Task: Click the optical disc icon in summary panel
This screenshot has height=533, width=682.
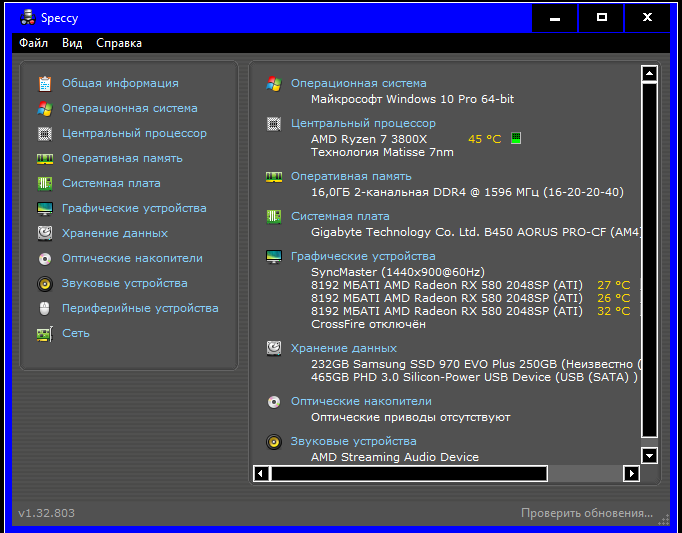Action: (x=274, y=402)
